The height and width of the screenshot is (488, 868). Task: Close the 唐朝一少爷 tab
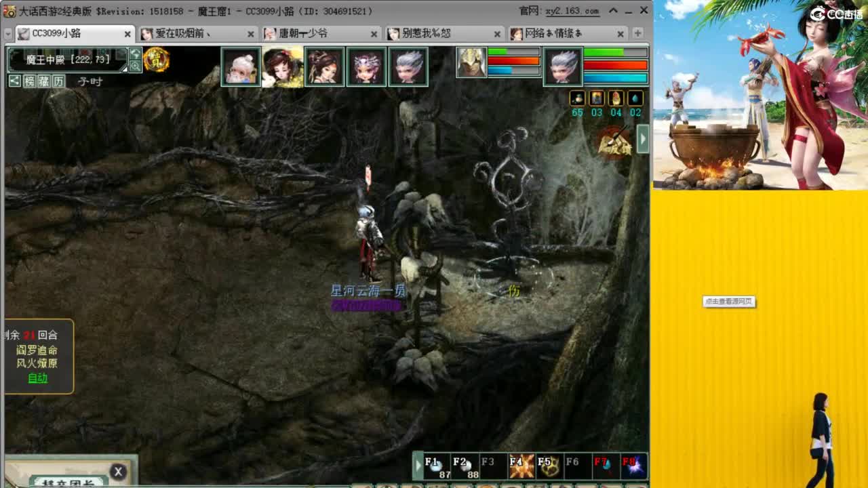point(374,33)
